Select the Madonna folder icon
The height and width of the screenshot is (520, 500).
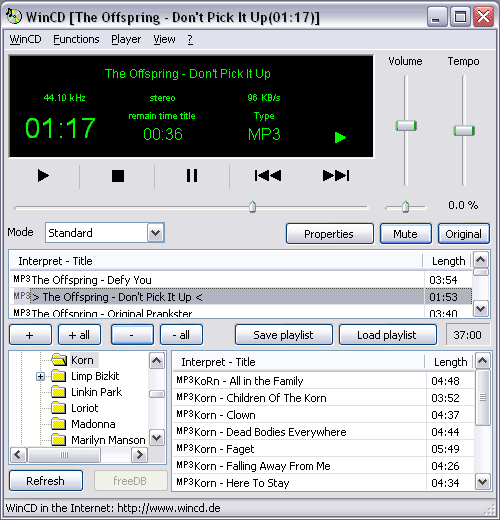(59, 424)
